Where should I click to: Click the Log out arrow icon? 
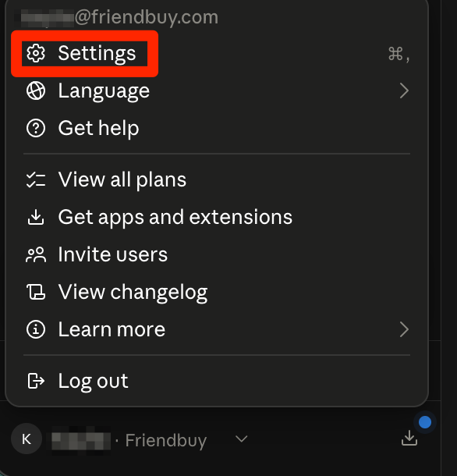[36, 381]
